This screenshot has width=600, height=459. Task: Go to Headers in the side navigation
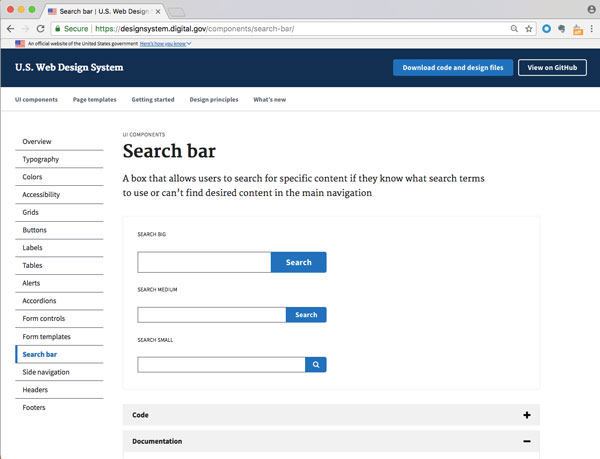pyautogui.click(x=59, y=390)
